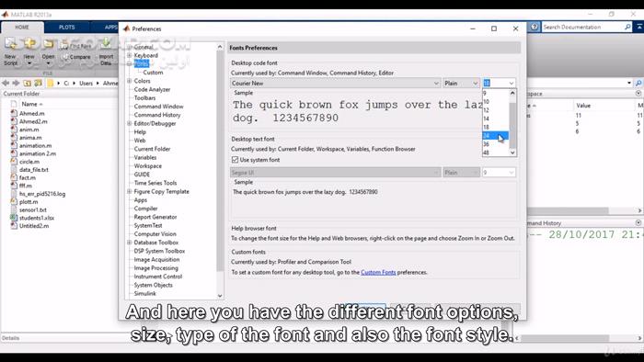Click the help question mark icon
644x362 pixels.
click(x=534, y=27)
